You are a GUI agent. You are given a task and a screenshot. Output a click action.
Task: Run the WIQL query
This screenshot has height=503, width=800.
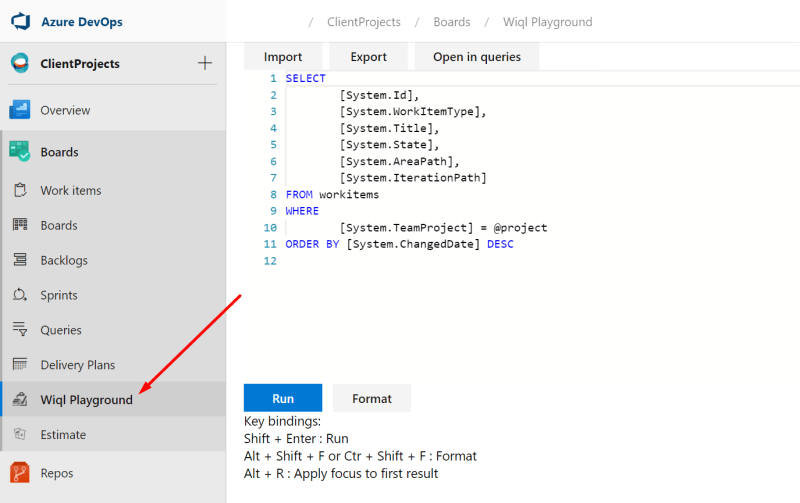tap(283, 398)
